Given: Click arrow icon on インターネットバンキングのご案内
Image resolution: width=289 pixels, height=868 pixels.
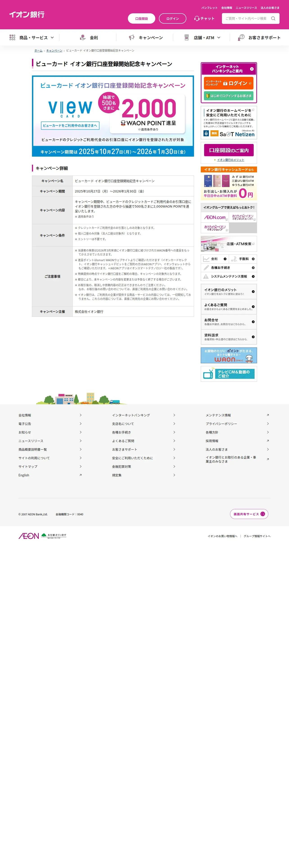Looking at the screenshot, I should click(x=252, y=69).
